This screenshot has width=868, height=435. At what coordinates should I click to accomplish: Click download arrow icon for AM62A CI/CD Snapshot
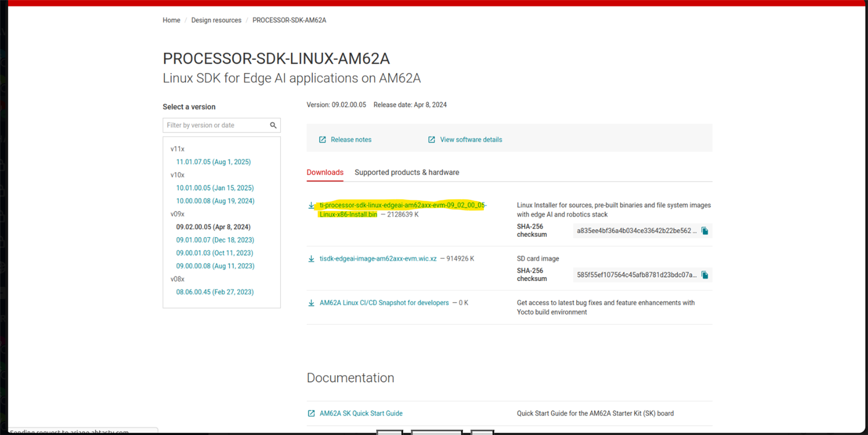(311, 303)
